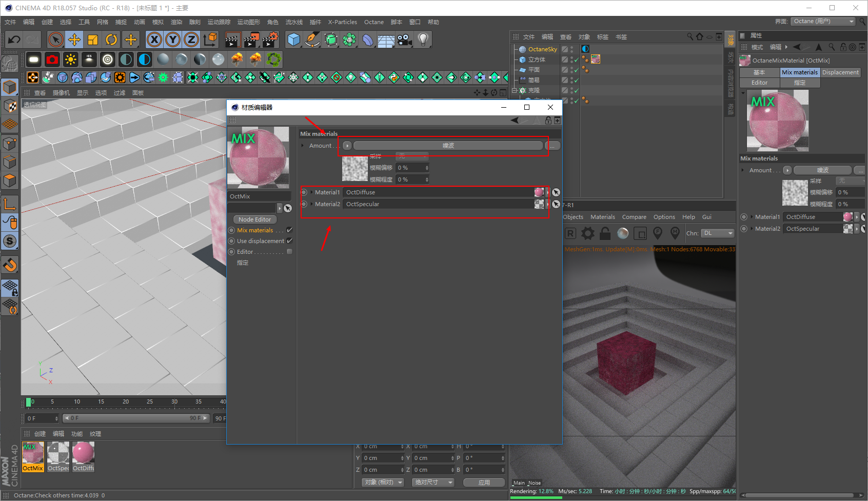The width and height of the screenshot is (868, 501).
Task: Toggle the Y axis lock icon
Action: point(173,39)
